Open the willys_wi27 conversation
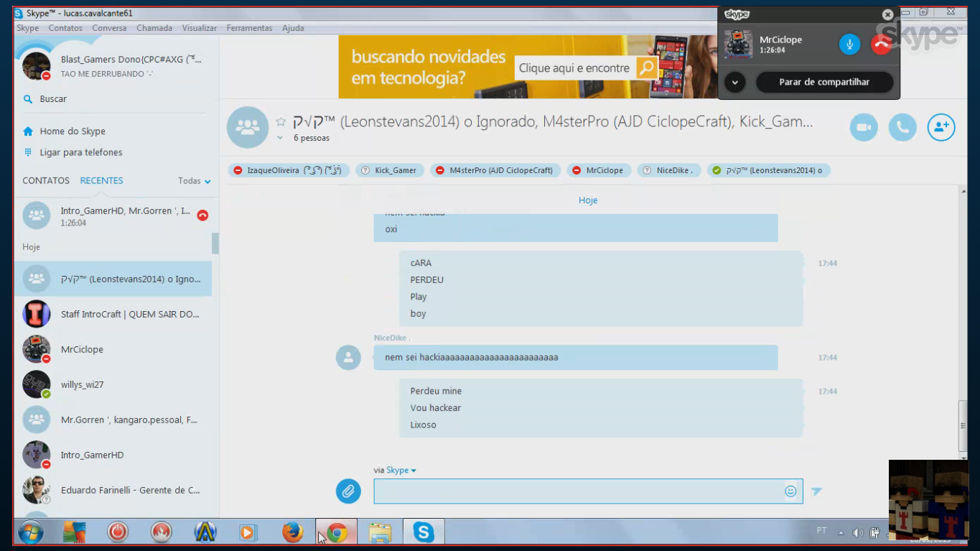This screenshot has width=980, height=551. click(113, 384)
